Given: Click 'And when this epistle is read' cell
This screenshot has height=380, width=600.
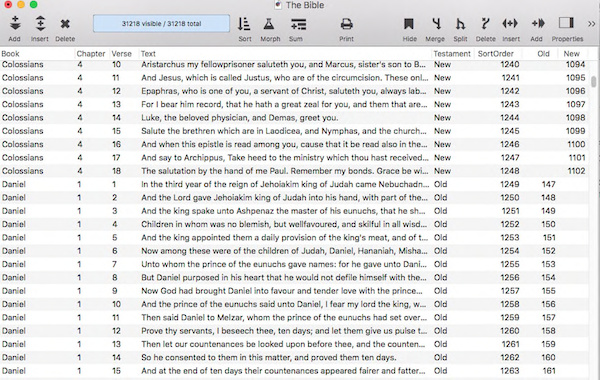Looking at the screenshot, I should [x=285, y=144].
